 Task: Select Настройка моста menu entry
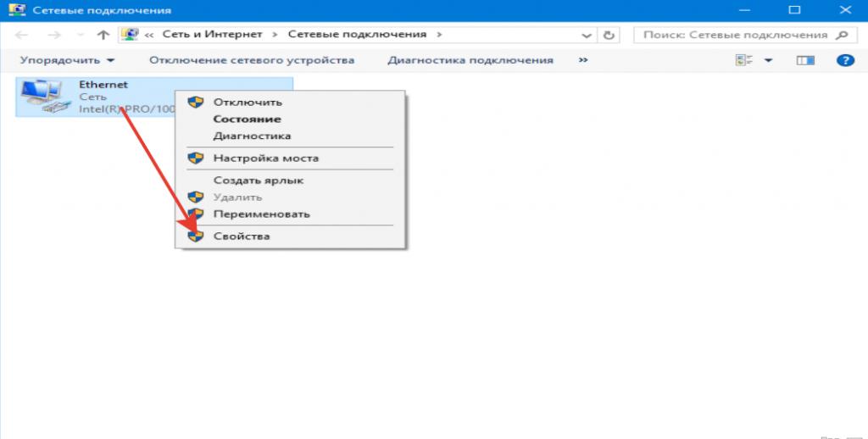[266, 158]
